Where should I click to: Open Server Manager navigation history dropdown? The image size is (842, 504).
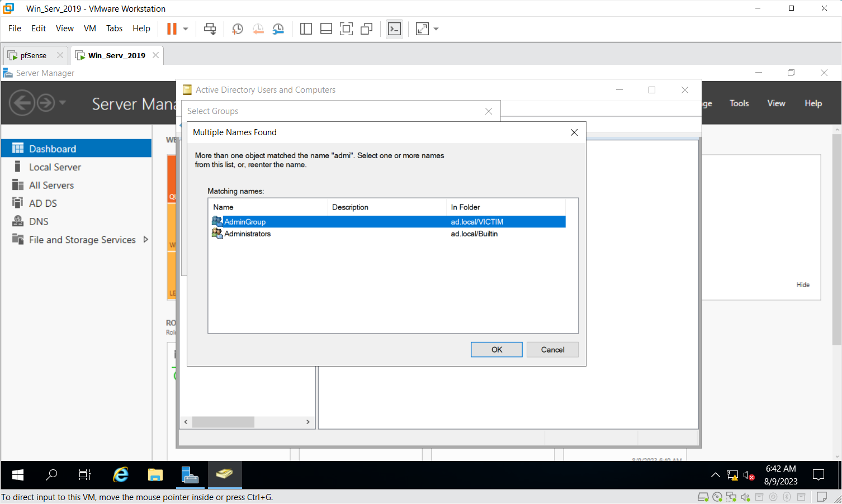63,102
